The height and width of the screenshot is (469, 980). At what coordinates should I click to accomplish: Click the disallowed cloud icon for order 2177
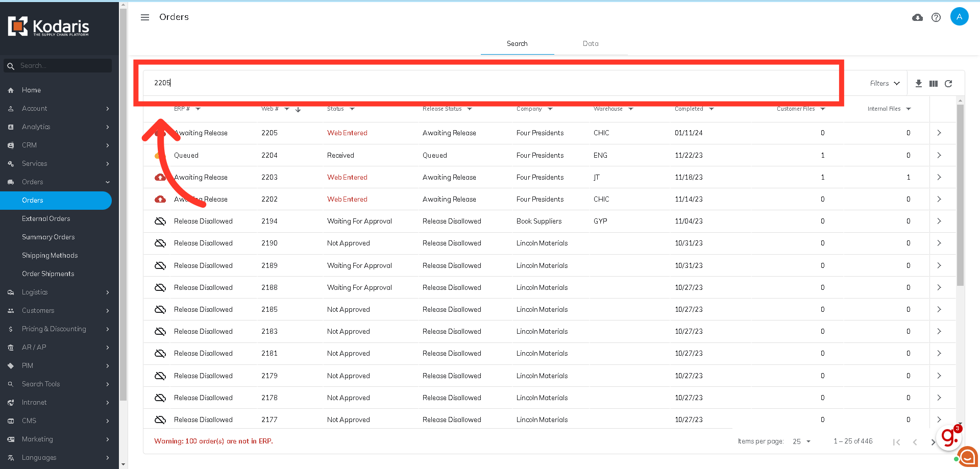tap(160, 419)
